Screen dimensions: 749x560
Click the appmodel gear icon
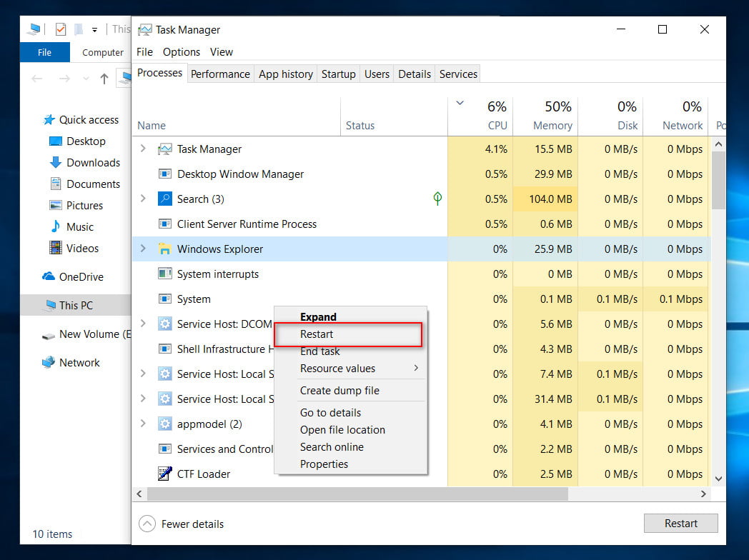click(x=165, y=424)
